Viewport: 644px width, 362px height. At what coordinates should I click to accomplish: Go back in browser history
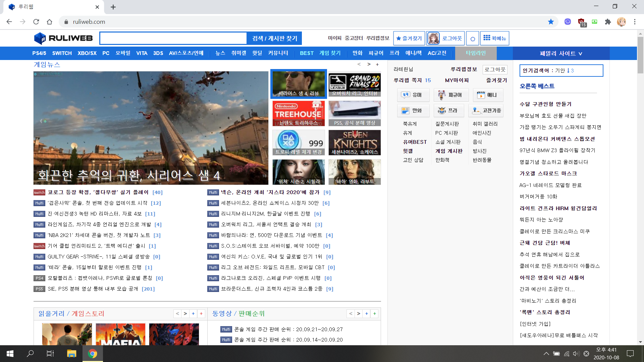(x=9, y=22)
